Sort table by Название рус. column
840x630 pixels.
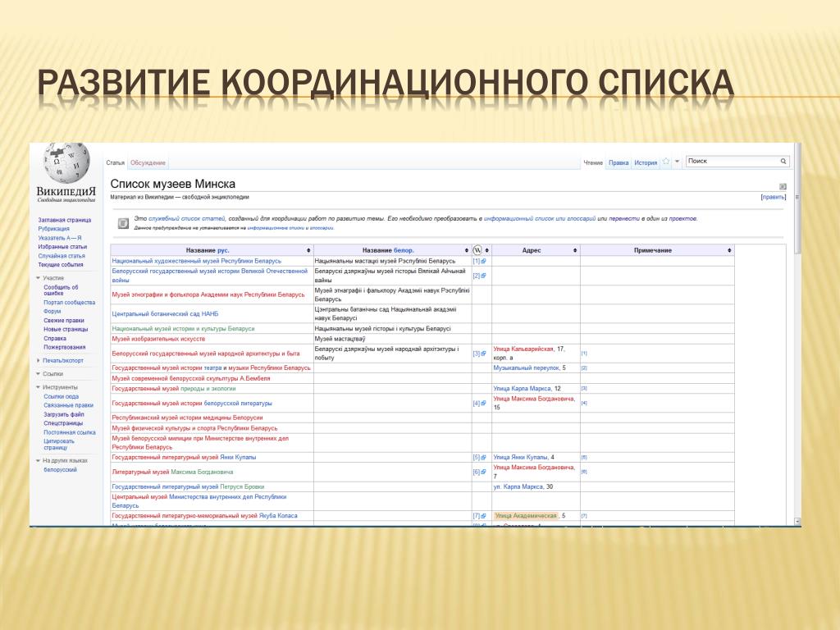[x=308, y=251]
